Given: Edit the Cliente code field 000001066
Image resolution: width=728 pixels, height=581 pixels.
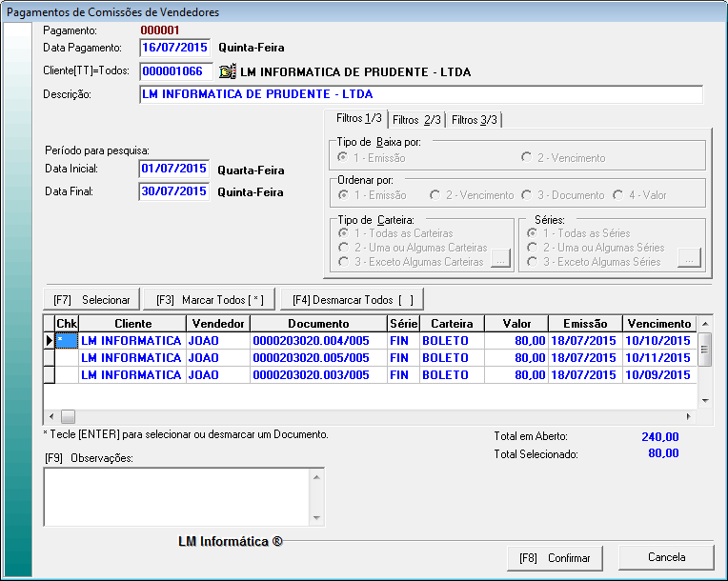Looking at the screenshot, I should click(x=176, y=71).
